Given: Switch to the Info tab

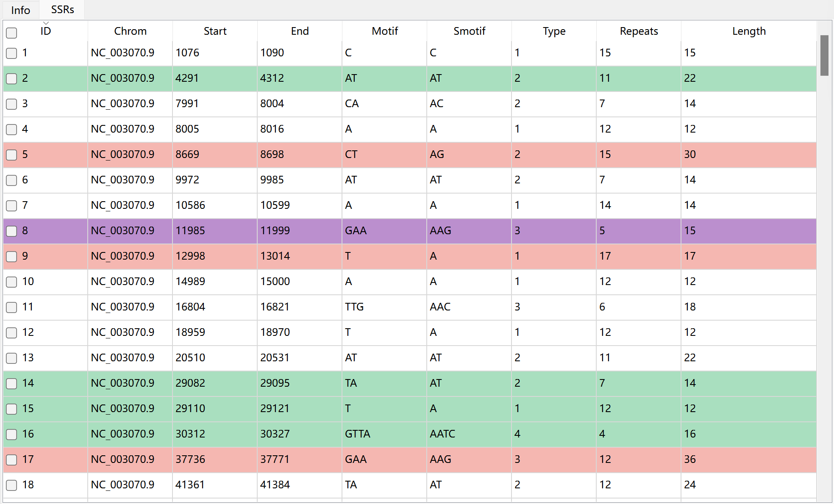Looking at the screenshot, I should click(x=20, y=10).
